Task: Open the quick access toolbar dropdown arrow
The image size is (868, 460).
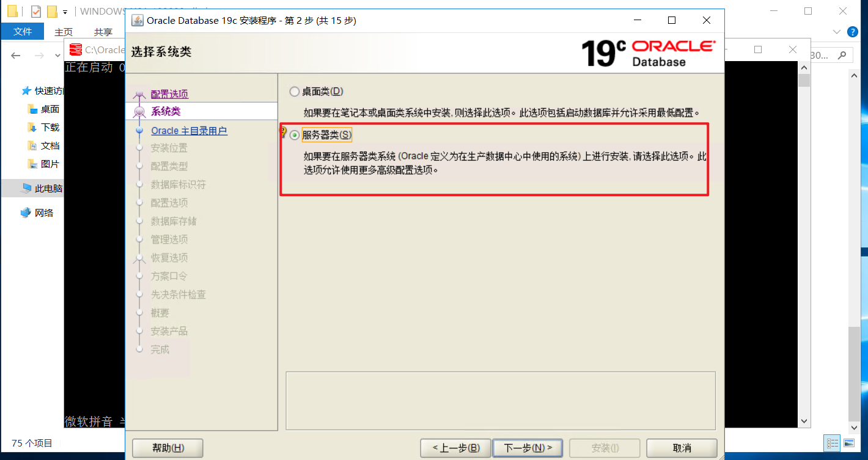Action: click(x=65, y=12)
